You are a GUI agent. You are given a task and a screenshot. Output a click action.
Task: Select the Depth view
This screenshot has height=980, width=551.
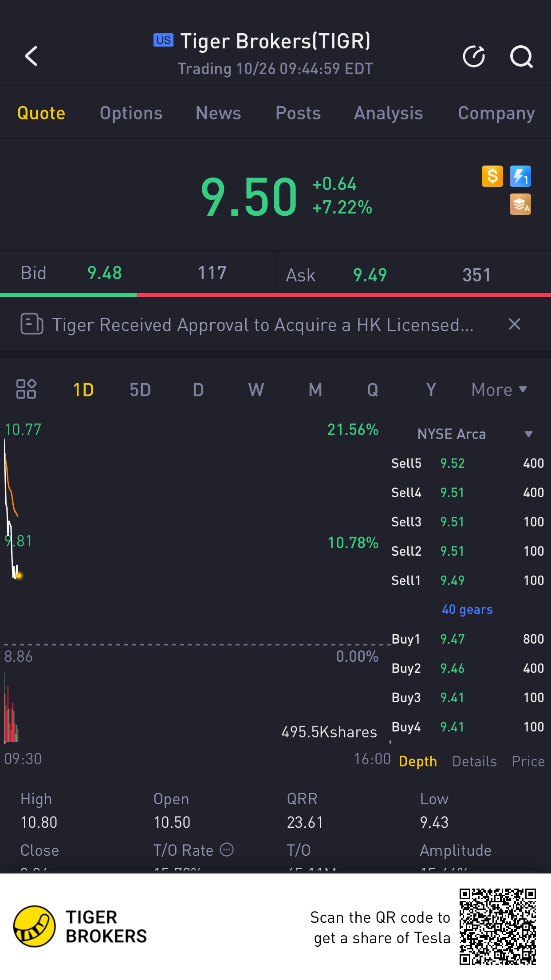[x=417, y=761]
